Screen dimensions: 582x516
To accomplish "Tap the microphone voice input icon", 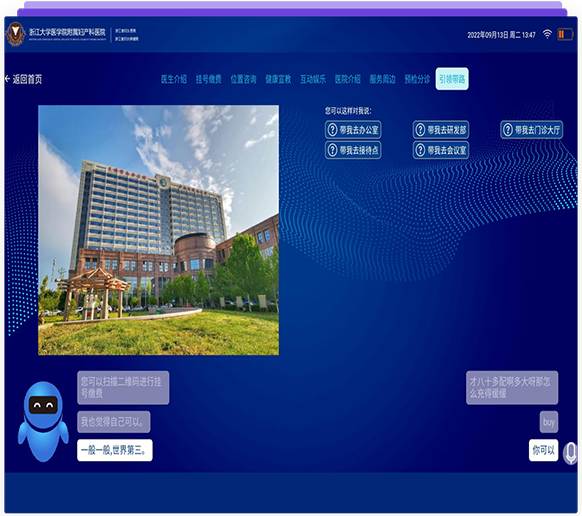I will (x=570, y=453).
